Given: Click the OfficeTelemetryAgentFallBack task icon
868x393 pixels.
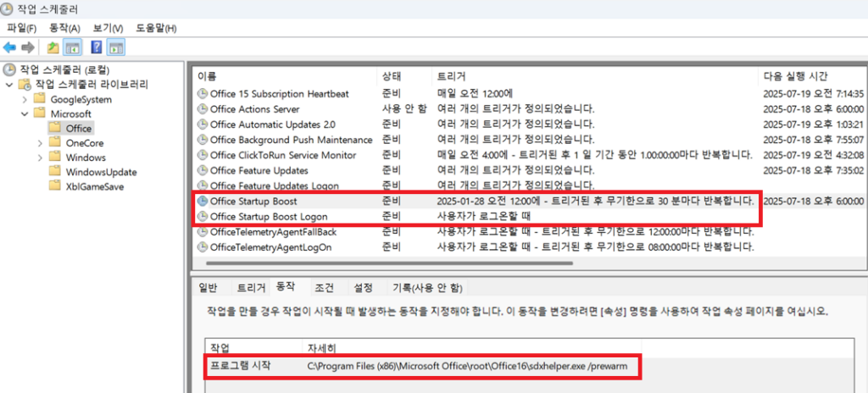Looking at the screenshot, I should click(203, 232).
